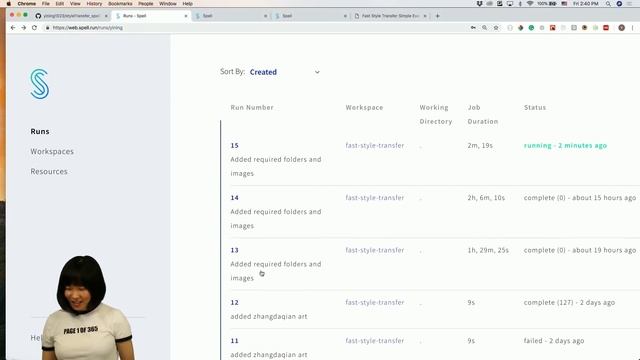Reload the page with the refresh icon

[34, 28]
